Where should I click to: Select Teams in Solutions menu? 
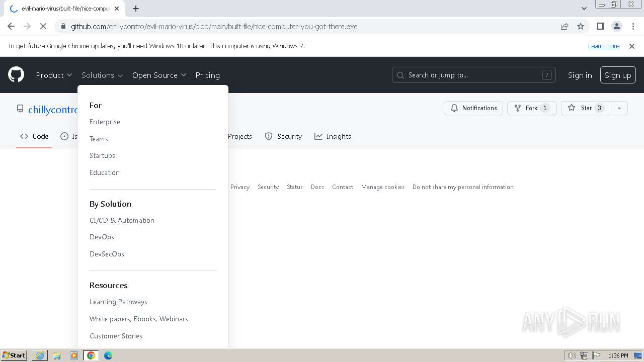click(99, 139)
